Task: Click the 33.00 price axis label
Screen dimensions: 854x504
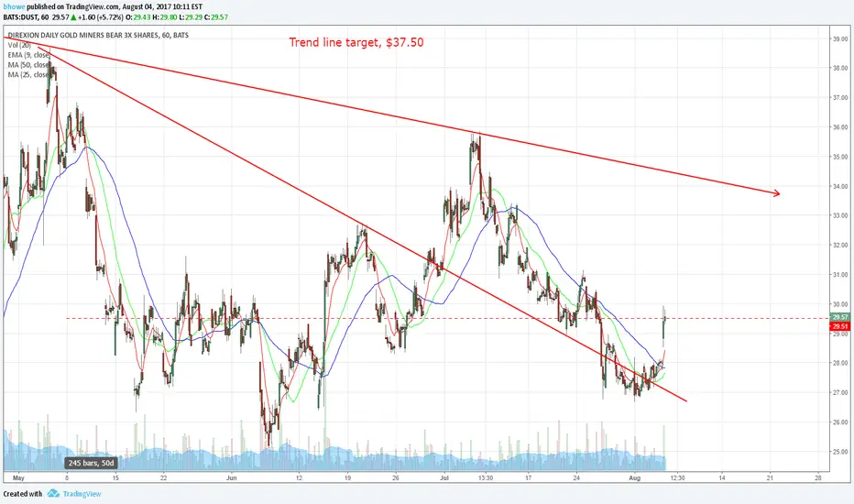Action: pyautogui.click(x=840, y=215)
